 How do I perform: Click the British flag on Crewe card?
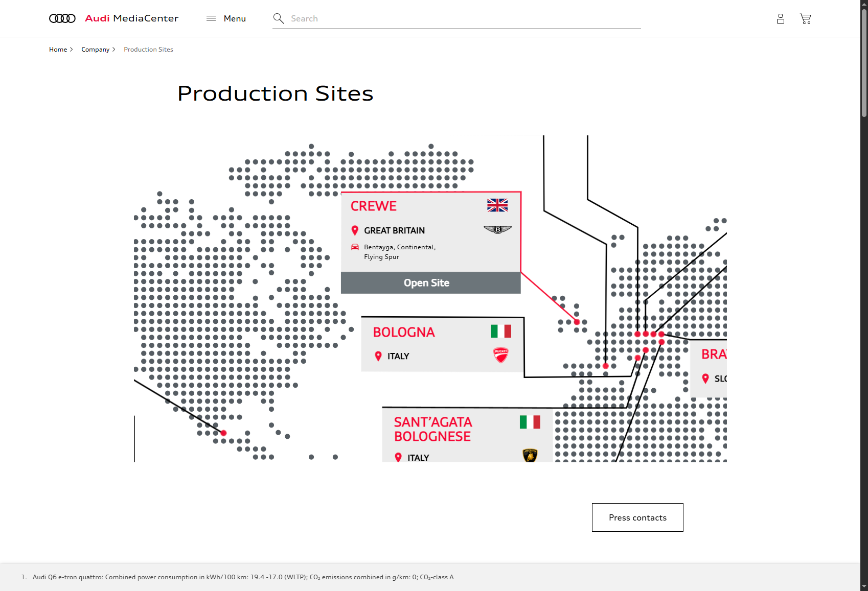[497, 205]
